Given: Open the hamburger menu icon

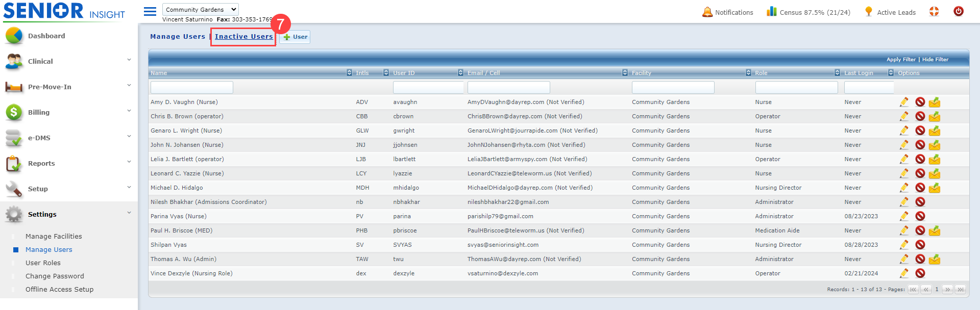Looking at the screenshot, I should pos(150,11).
